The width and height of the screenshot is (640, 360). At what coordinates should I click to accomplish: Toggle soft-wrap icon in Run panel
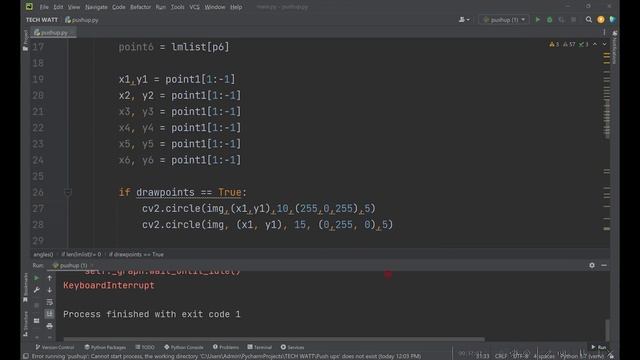49,302
